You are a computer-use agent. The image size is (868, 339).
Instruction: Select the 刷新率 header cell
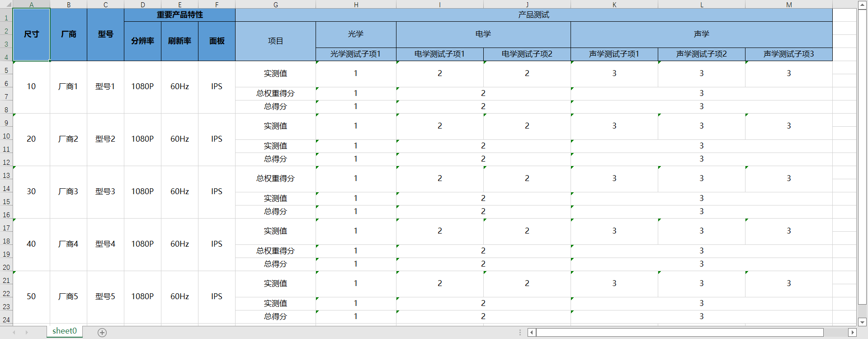pos(179,41)
